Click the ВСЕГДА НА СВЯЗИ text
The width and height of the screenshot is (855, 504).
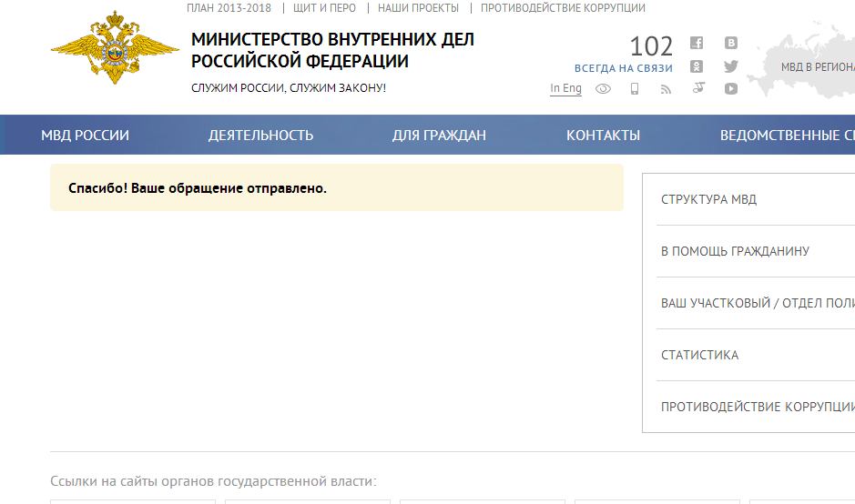coord(623,68)
